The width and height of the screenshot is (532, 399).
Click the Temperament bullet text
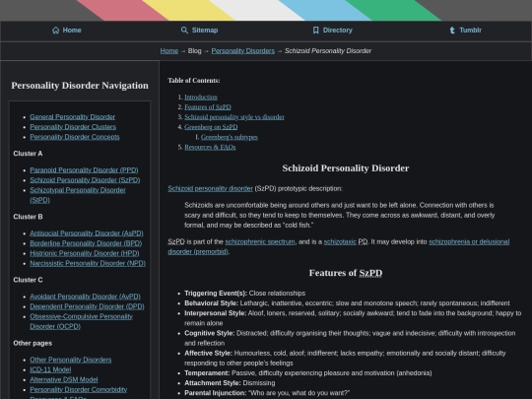tap(308, 373)
